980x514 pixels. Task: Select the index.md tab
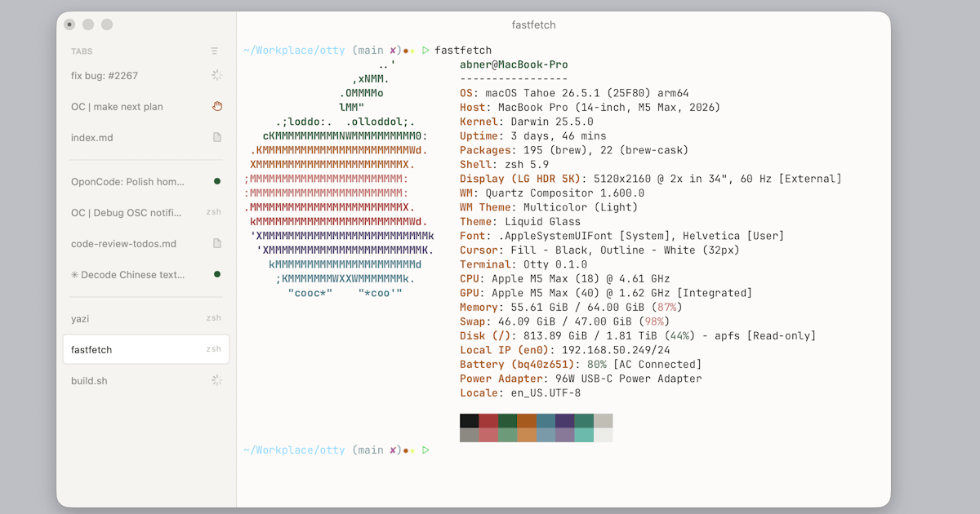point(146,137)
